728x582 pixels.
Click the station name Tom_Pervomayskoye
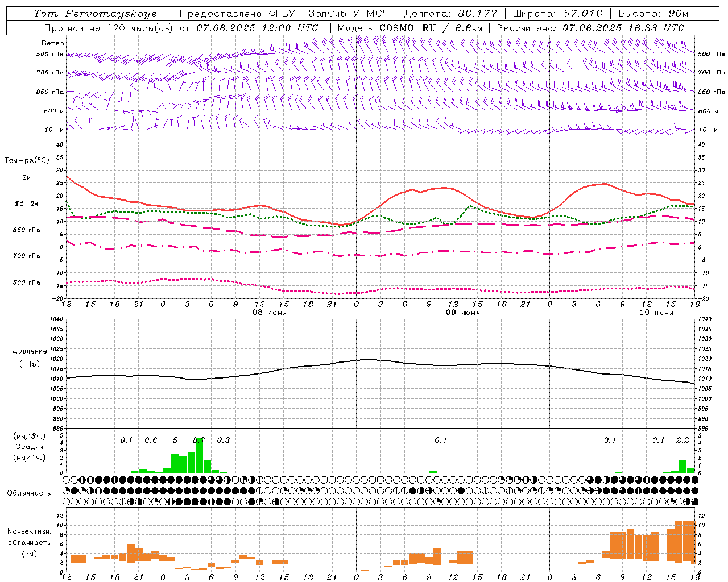[95, 14]
